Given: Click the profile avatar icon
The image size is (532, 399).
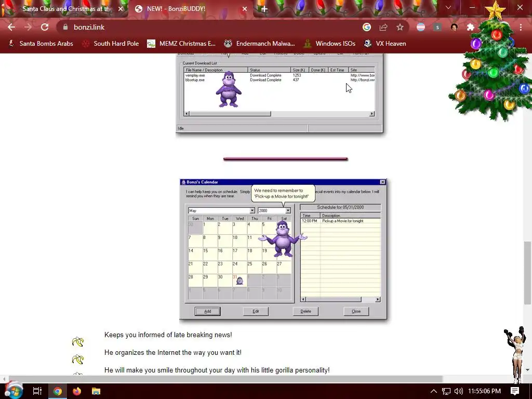Looking at the screenshot, I should 454,27.
